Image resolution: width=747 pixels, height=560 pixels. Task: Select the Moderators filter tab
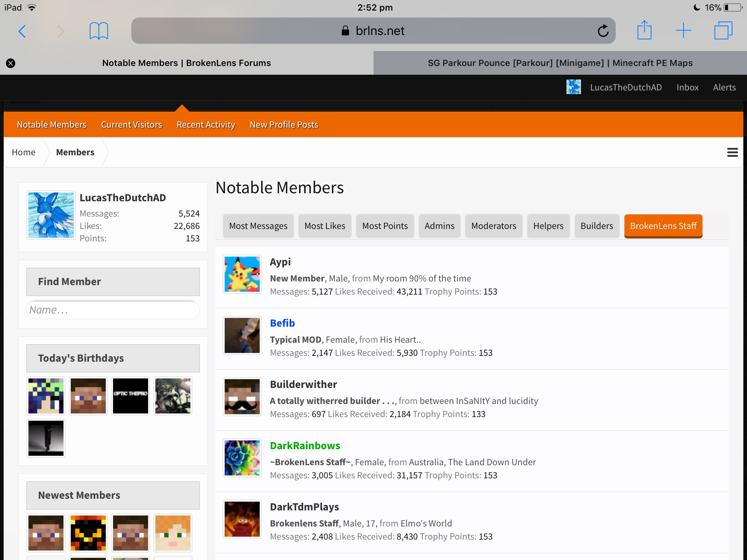coord(494,226)
